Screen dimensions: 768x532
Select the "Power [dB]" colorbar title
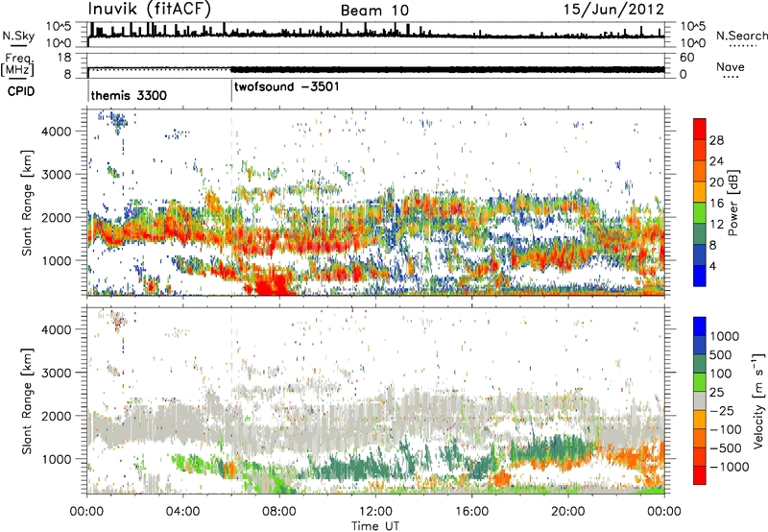pyautogui.click(x=733, y=203)
